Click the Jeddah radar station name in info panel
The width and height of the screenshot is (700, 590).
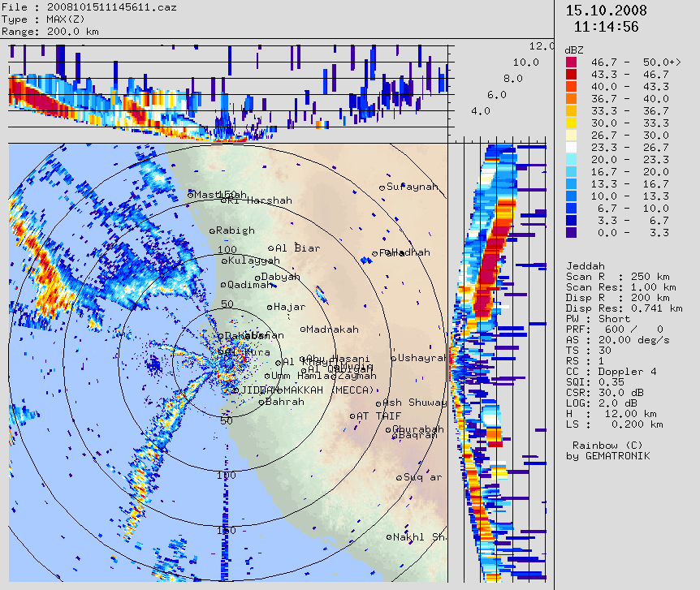pyautogui.click(x=585, y=266)
